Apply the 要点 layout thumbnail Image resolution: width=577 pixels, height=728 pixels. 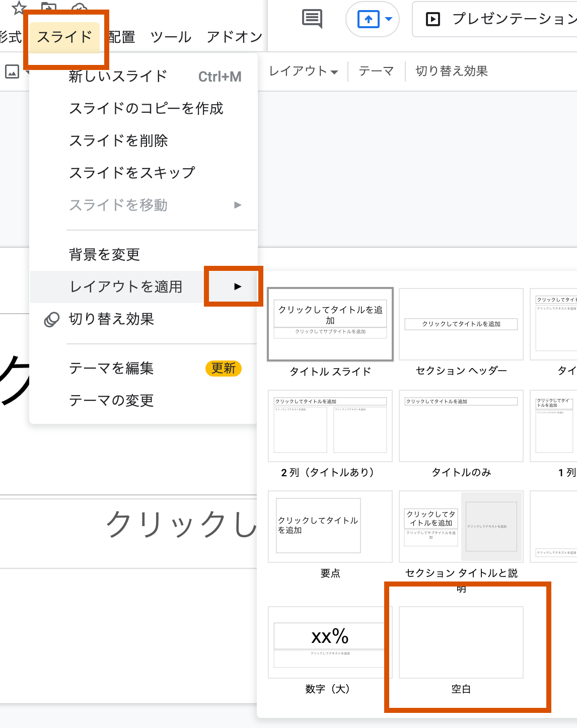[330, 527]
